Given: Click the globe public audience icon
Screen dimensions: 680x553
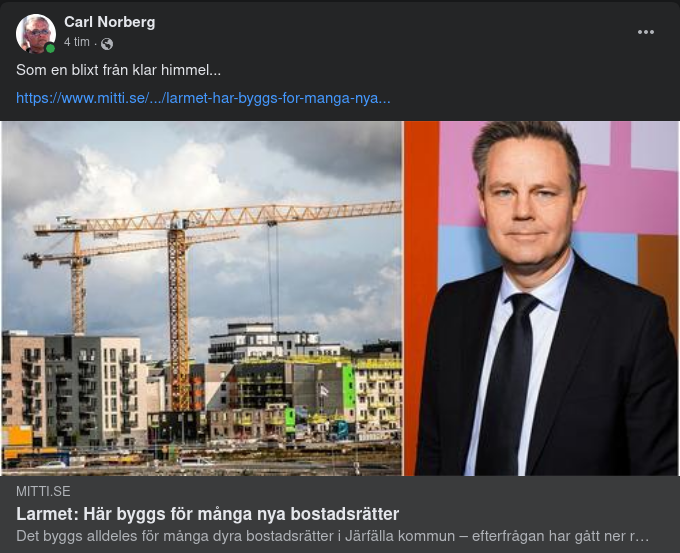Looking at the screenshot, I should [107, 44].
